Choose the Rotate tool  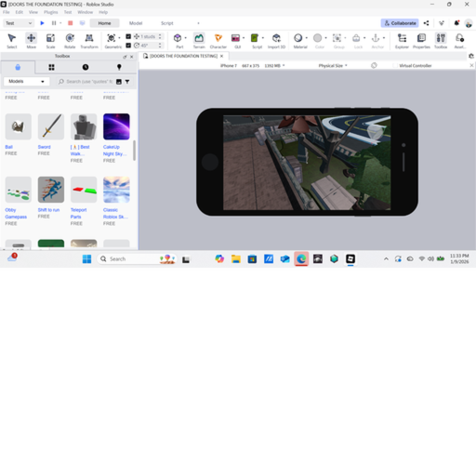coord(70,41)
